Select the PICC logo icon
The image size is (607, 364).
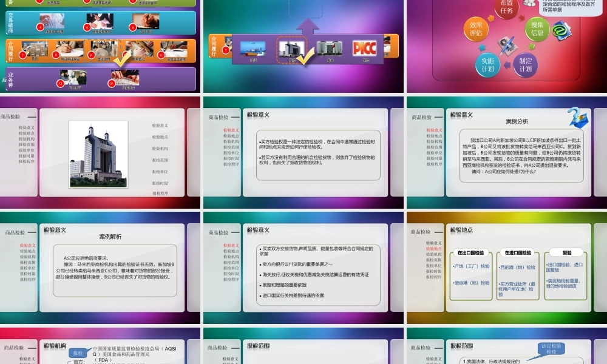pos(364,47)
